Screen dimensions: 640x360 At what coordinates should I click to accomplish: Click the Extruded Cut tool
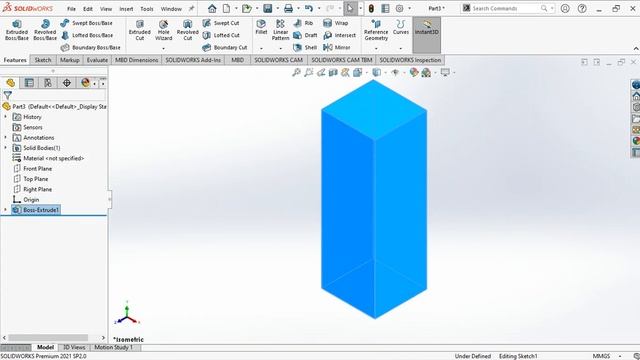click(140, 30)
